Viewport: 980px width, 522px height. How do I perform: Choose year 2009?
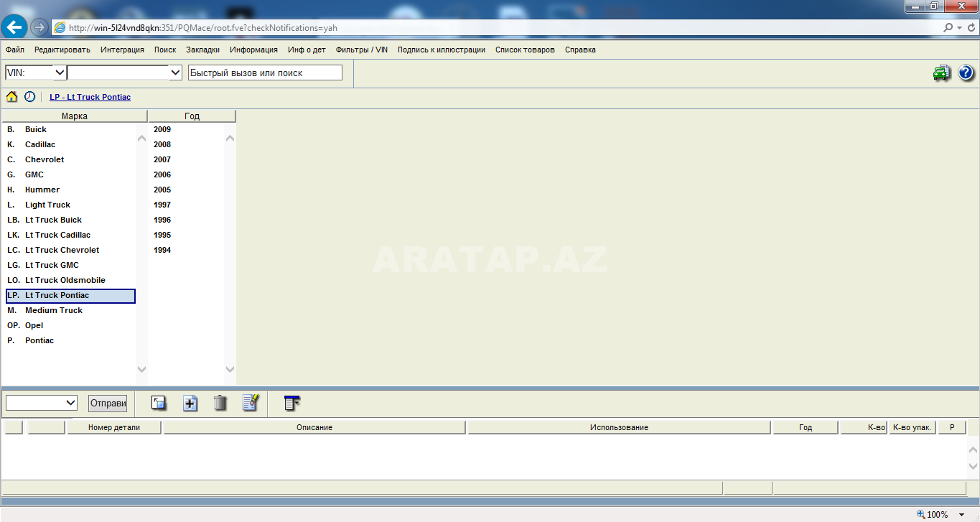point(162,129)
